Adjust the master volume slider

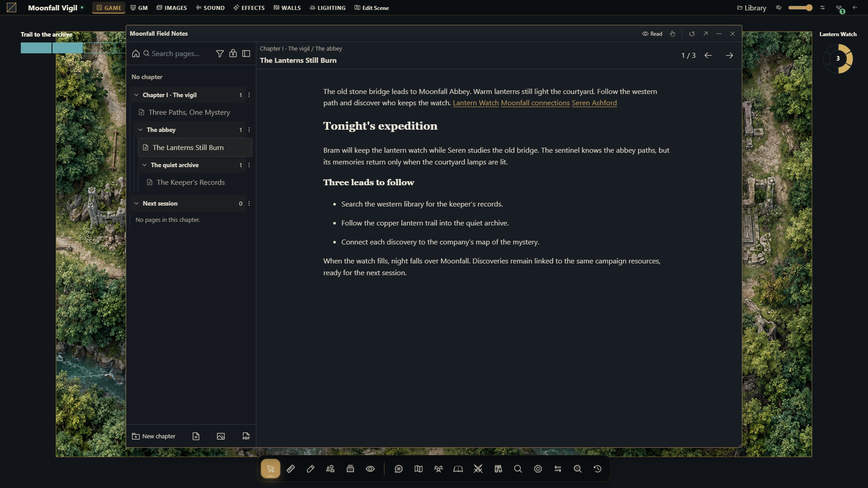pos(800,8)
